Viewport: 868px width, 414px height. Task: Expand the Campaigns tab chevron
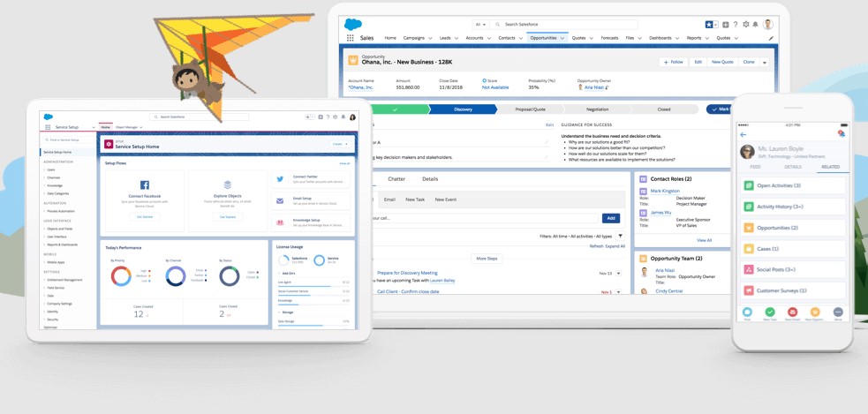pyautogui.click(x=429, y=38)
